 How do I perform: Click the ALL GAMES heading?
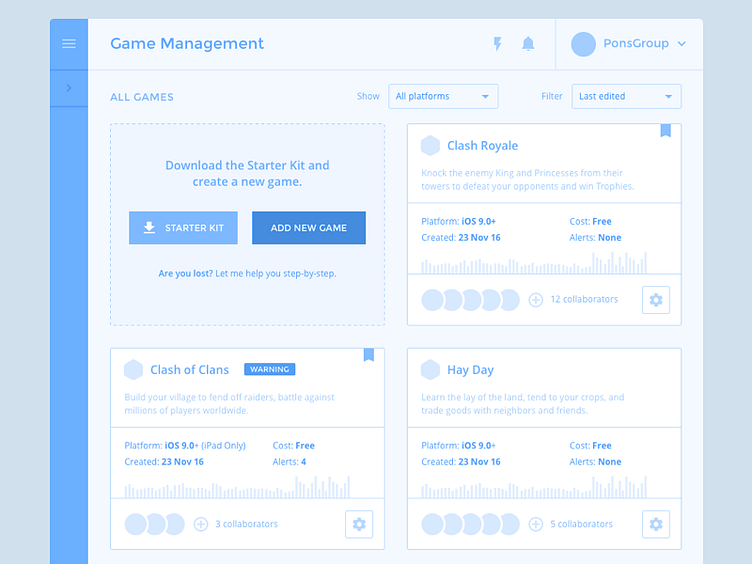coord(142,97)
